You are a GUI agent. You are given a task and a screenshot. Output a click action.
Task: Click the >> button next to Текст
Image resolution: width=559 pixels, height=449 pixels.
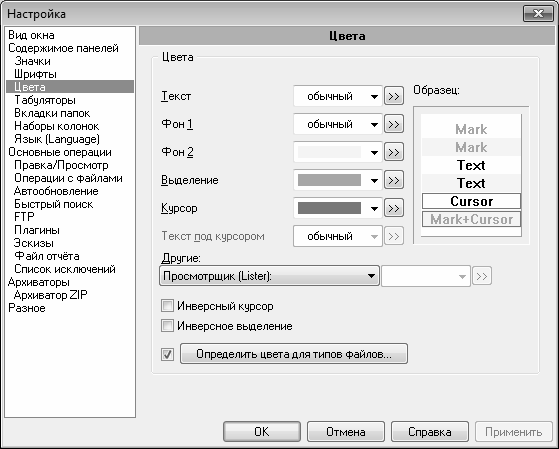(x=394, y=96)
